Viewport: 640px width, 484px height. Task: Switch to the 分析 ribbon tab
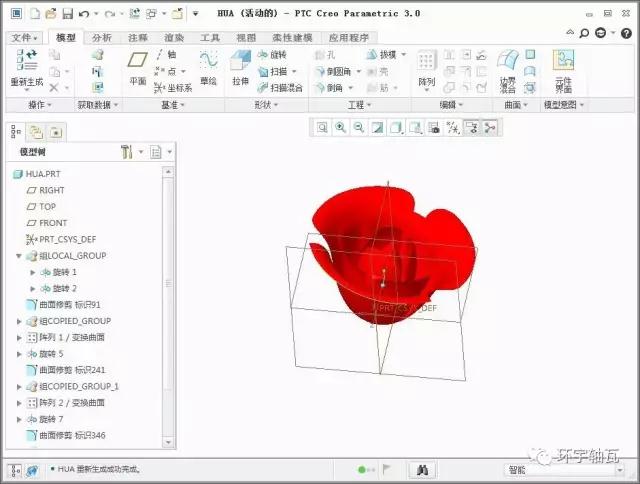point(101,37)
